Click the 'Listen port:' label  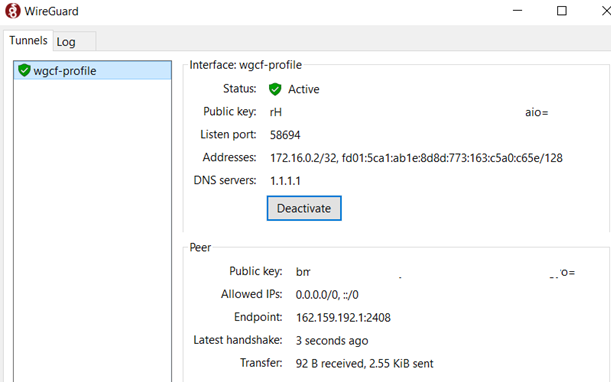point(228,134)
